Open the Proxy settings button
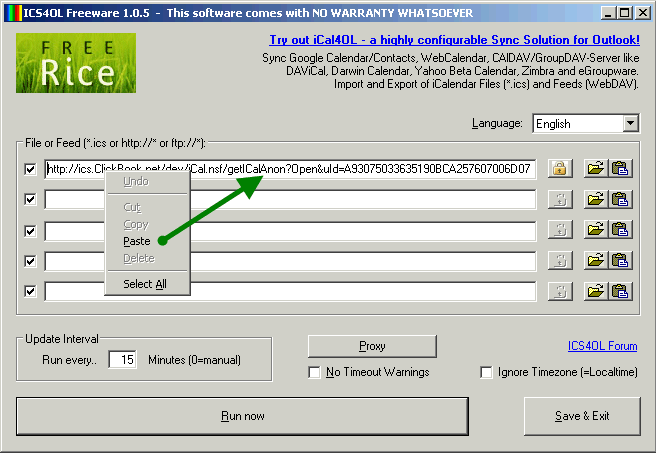The image size is (656, 453). [372, 346]
